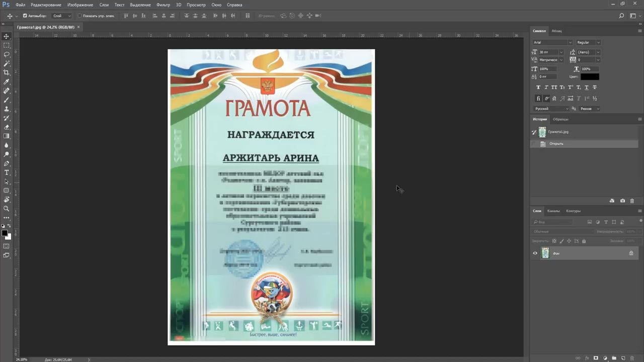Viewport: 644px width, 362px height.
Task: Select the Move tool
Action: point(7,37)
